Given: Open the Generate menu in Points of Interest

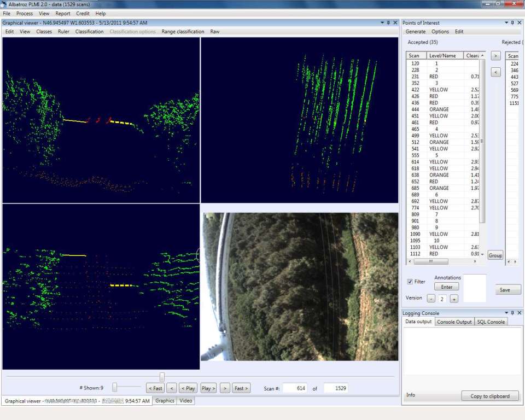Looking at the screenshot, I should [x=415, y=32].
